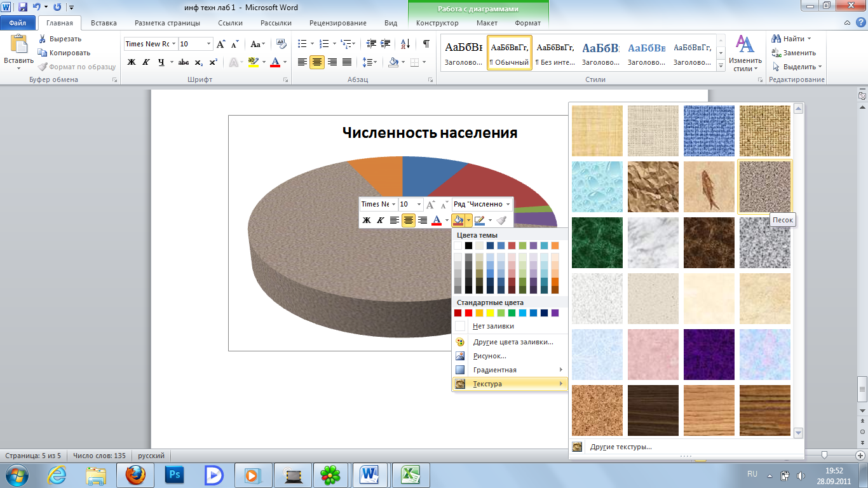Image resolution: width=868 pixels, height=488 pixels.
Task: Pick the yellow standard color swatch
Action: click(489, 313)
